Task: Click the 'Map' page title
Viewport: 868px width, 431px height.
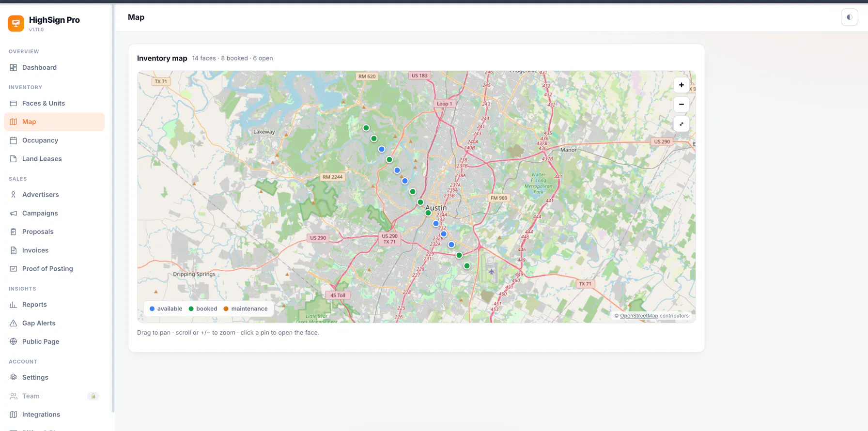Action: coord(136,17)
